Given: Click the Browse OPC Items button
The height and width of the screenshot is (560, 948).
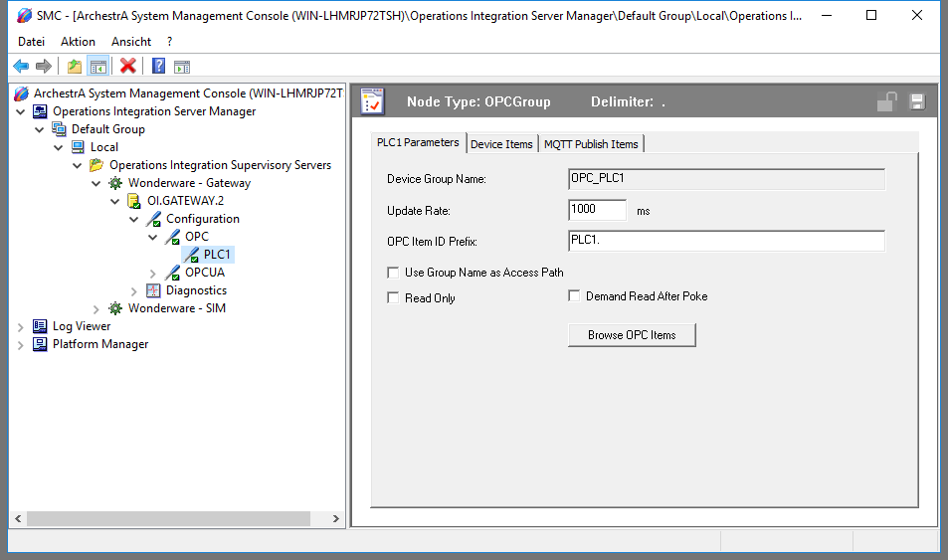Looking at the screenshot, I should click(x=631, y=335).
